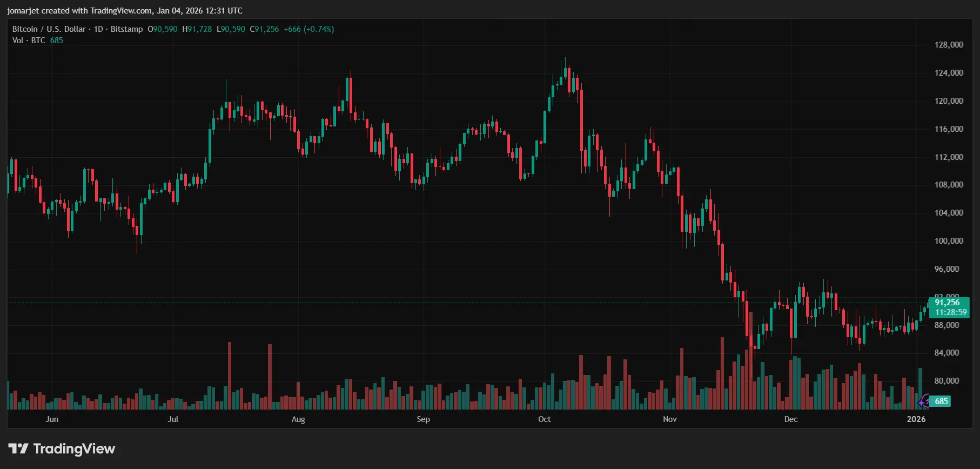Click the TradingView logo at bottom left

62,448
